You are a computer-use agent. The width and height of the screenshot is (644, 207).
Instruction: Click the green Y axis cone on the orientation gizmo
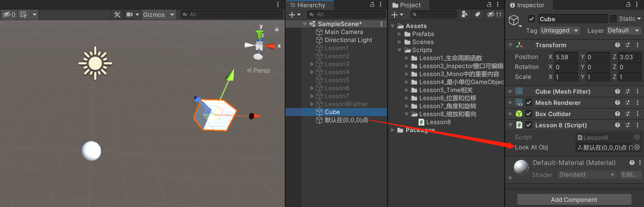260,35
